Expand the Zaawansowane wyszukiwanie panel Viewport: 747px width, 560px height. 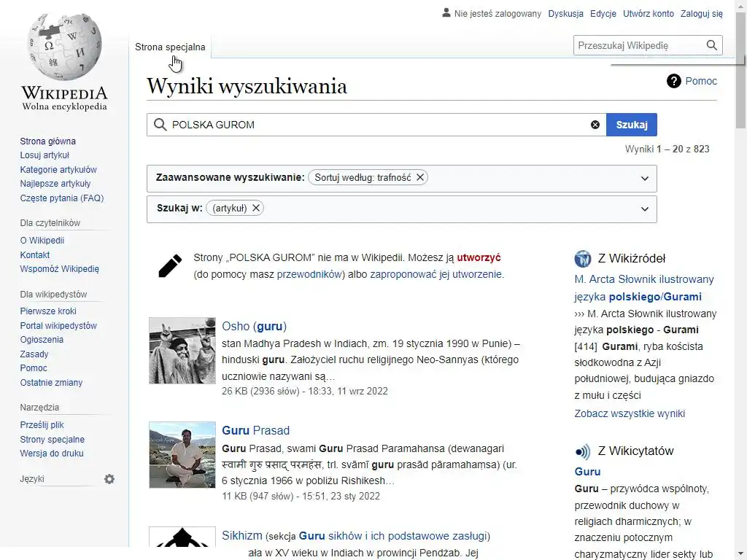[645, 179]
